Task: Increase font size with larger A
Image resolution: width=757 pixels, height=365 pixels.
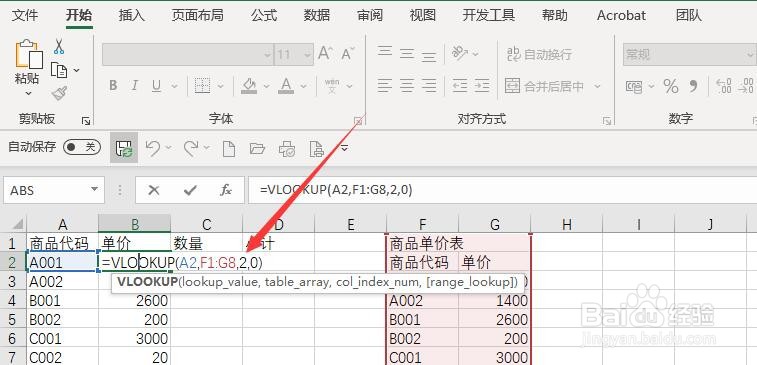Action: tap(325, 54)
